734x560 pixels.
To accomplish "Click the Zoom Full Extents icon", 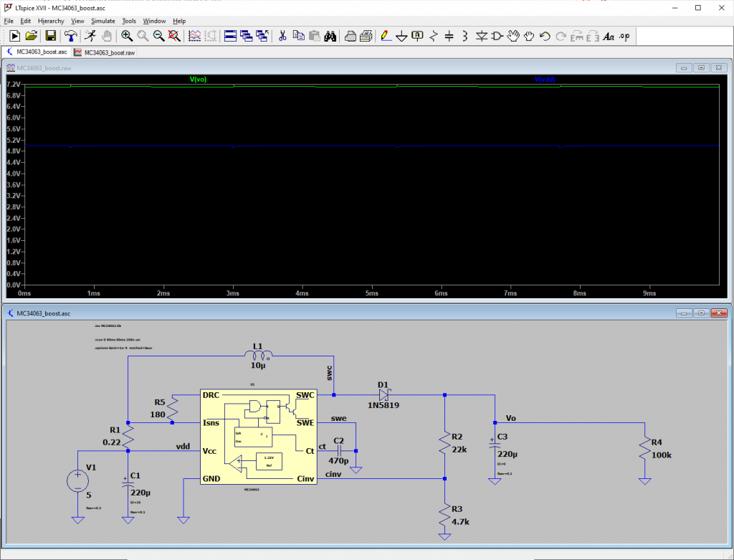I will (174, 36).
